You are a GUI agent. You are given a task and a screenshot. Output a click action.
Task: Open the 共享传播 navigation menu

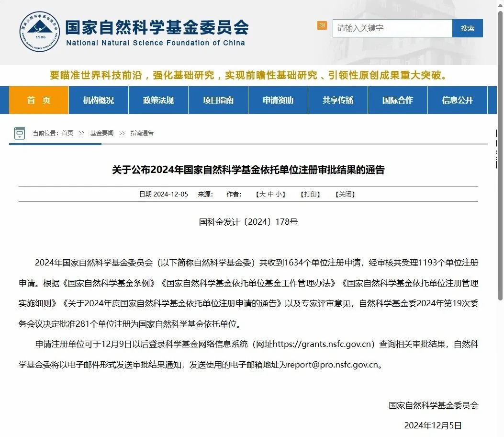click(x=338, y=100)
